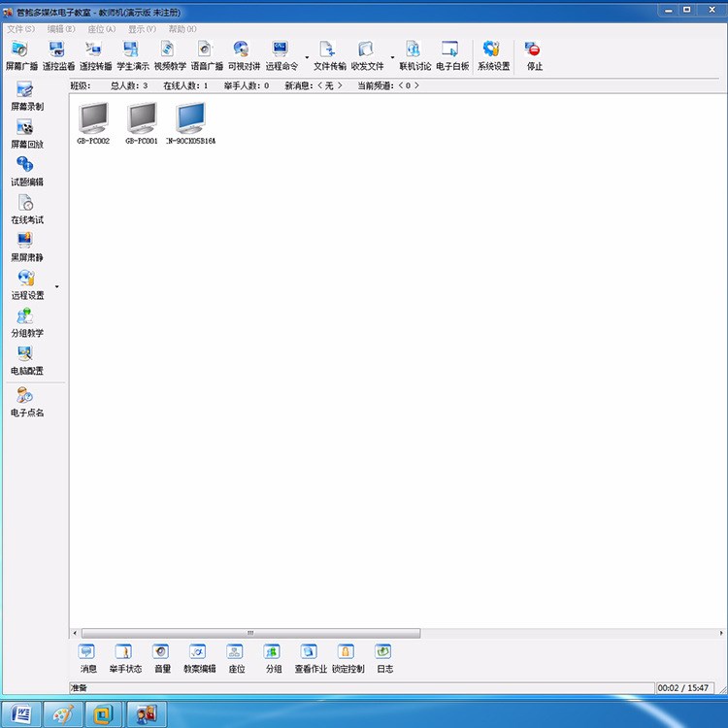
Task: Open 遥控监看 remote monitoring
Action: [x=58, y=55]
